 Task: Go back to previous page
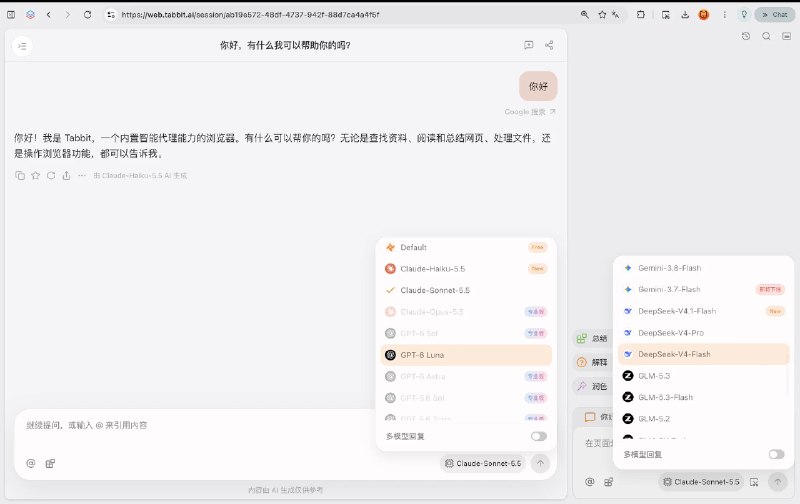[48, 15]
